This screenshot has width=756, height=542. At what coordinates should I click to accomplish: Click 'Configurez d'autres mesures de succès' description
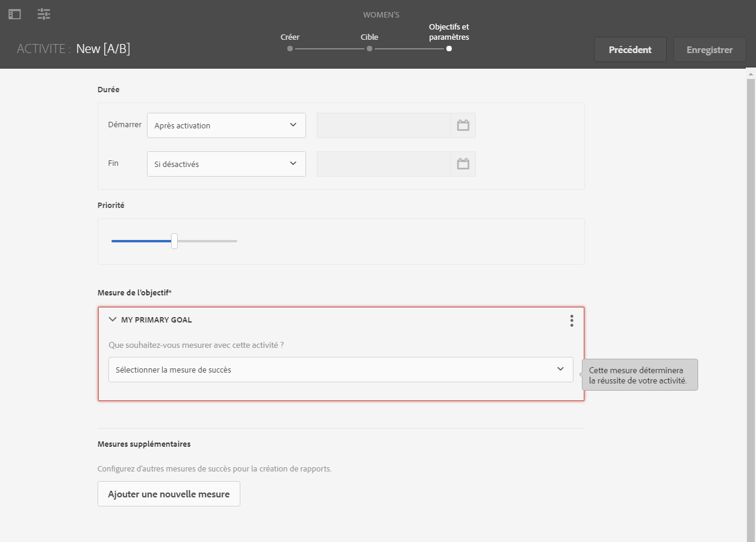click(x=214, y=468)
